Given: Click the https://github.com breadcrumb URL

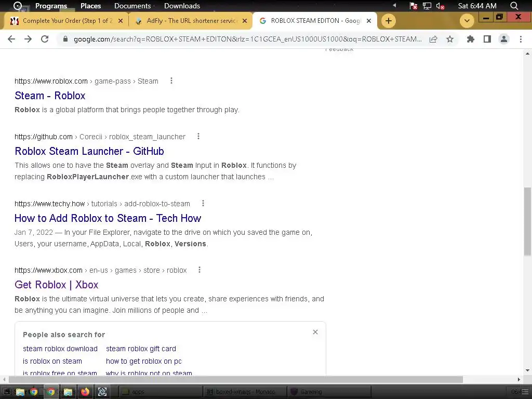Looking at the screenshot, I should point(44,137).
